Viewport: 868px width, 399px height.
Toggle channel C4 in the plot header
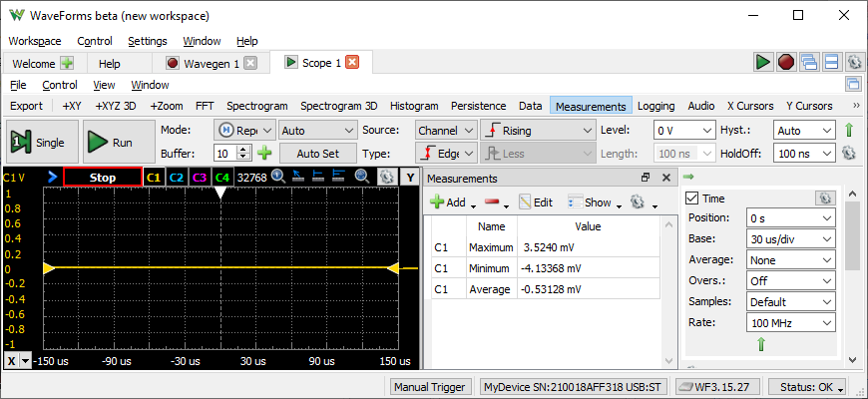[222, 178]
